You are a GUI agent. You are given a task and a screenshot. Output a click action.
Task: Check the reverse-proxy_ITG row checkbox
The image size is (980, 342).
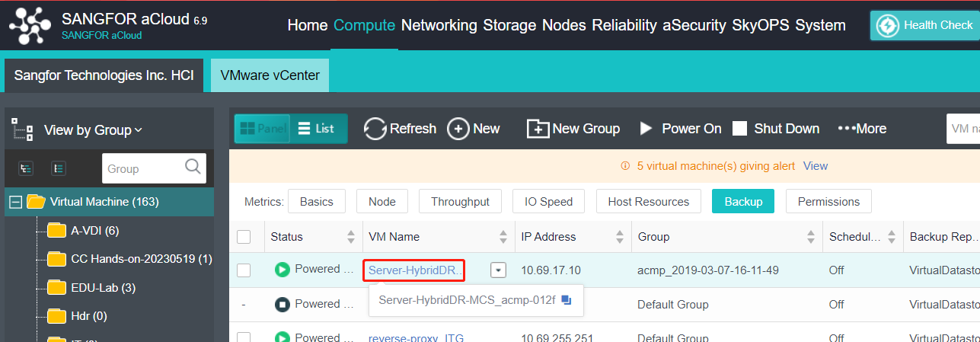[244, 337]
